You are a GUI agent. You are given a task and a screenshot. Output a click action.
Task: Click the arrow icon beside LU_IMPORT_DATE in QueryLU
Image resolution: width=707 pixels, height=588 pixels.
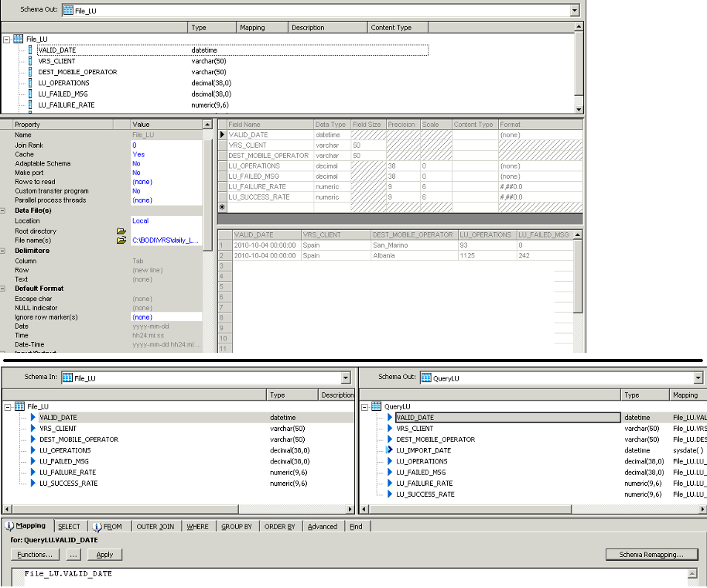pyautogui.click(x=390, y=450)
